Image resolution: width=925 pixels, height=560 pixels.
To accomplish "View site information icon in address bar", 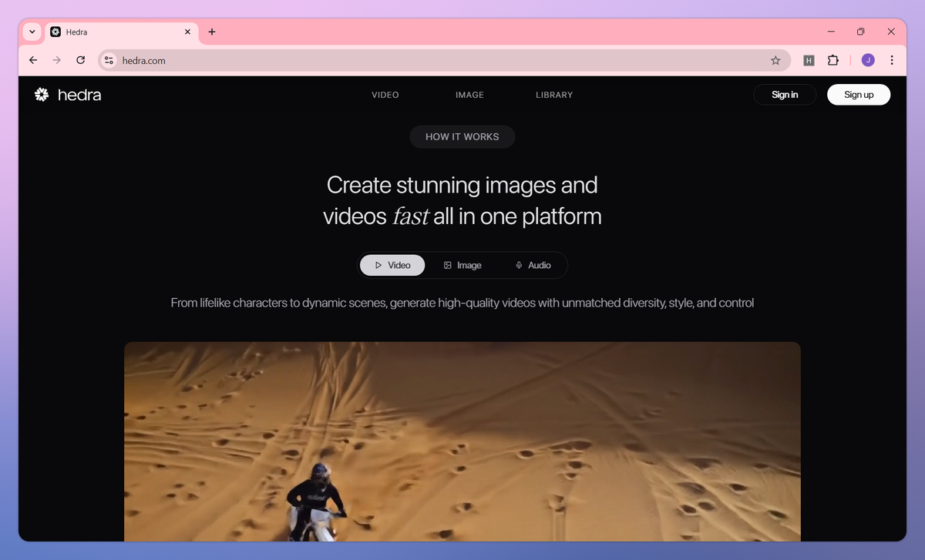I will point(109,60).
